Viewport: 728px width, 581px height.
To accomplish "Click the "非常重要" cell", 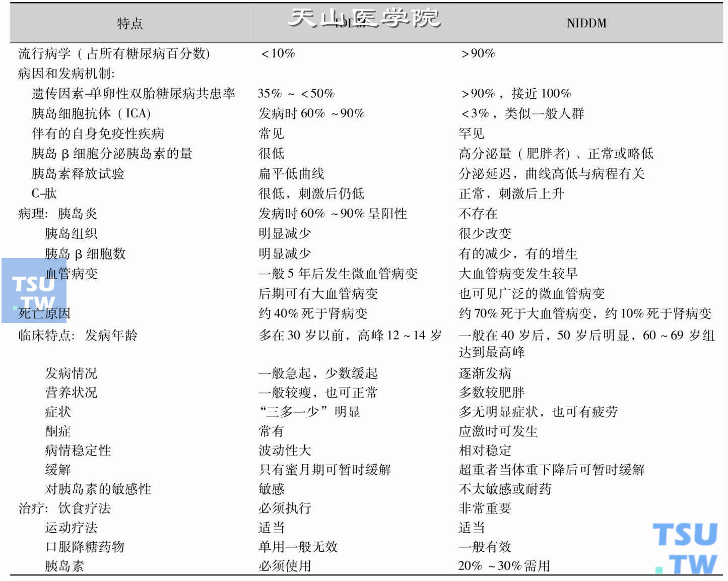I will 485,508.
